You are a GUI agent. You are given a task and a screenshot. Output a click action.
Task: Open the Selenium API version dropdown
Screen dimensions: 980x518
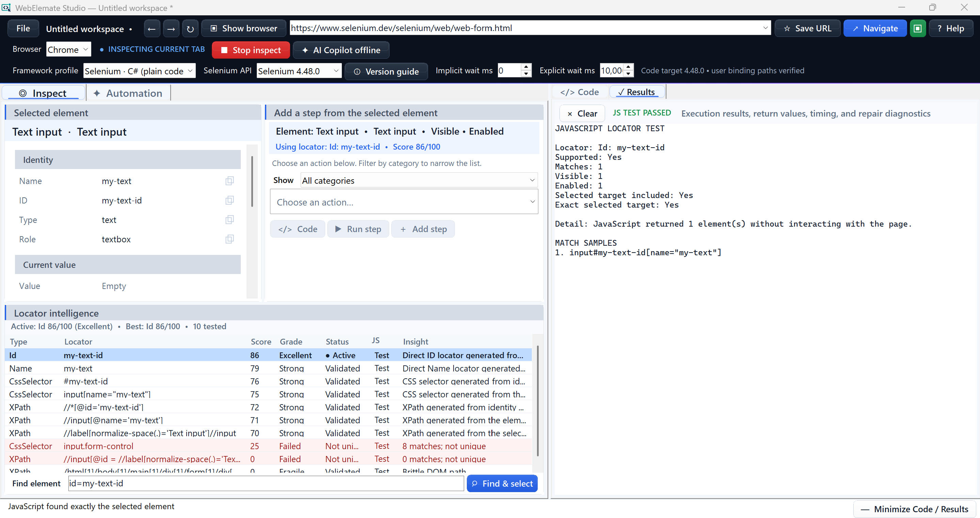299,71
